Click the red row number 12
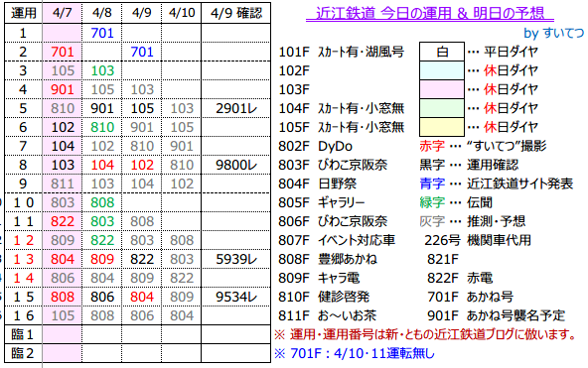588x368 pixels. pyautogui.click(x=23, y=240)
